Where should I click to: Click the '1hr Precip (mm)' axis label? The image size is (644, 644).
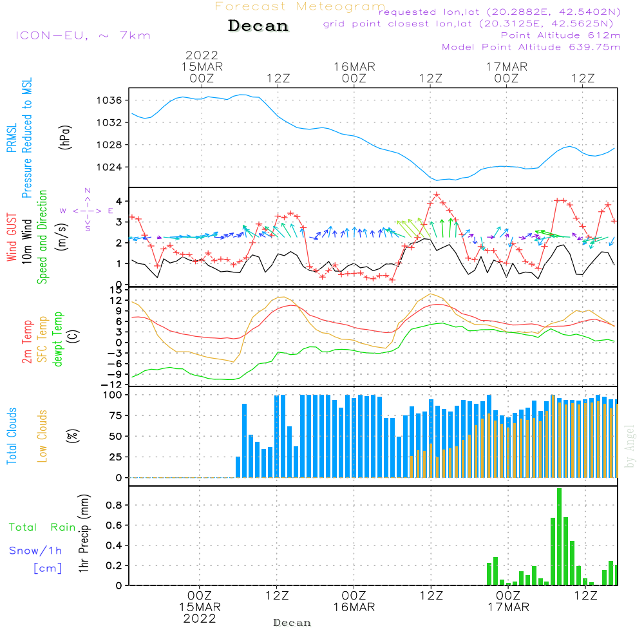click(x=84, y=533)
